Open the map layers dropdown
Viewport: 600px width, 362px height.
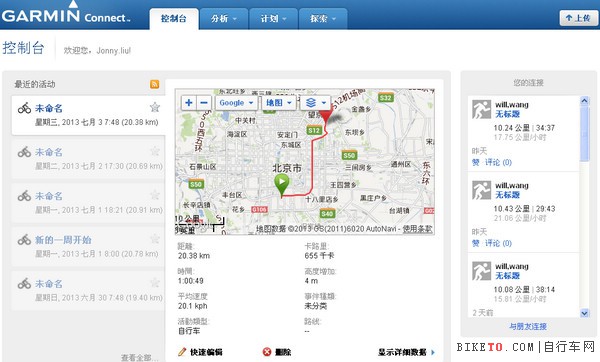pyautogui.click(x=315, y=103)
